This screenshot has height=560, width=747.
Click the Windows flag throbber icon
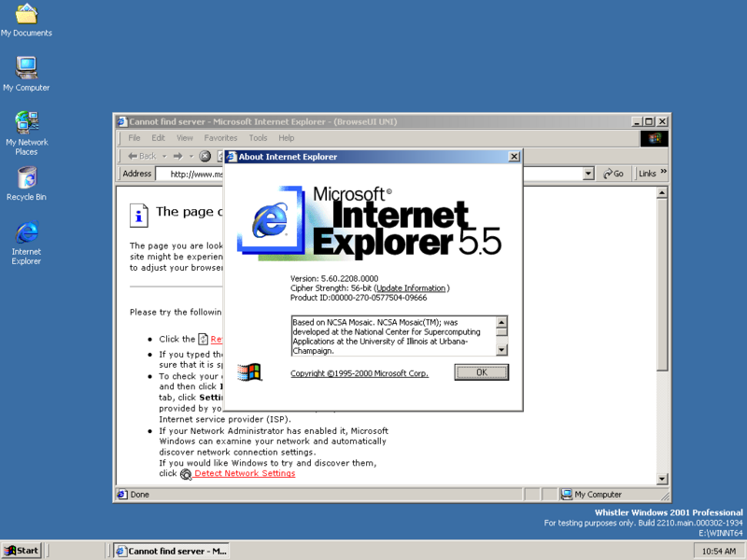point(655,138)
